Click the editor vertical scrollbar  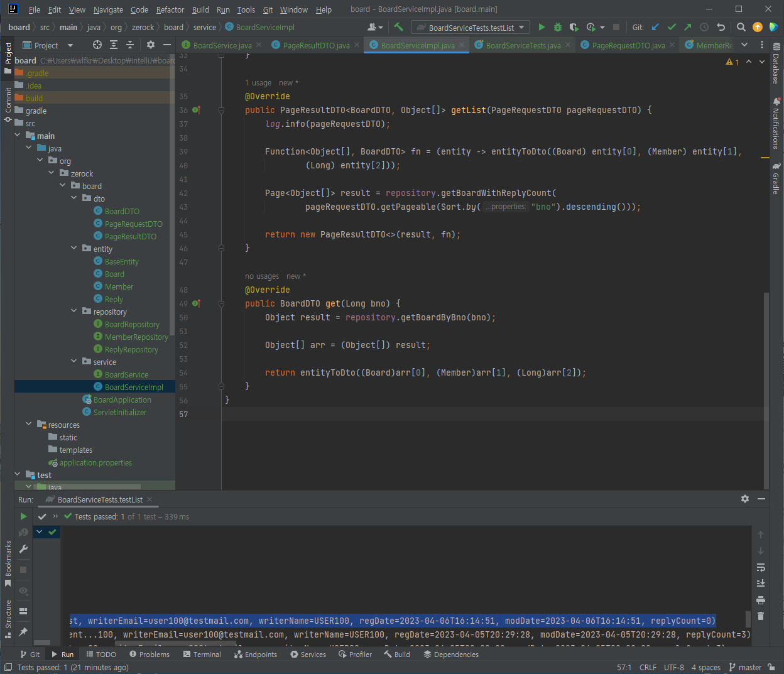coord(766,389)
